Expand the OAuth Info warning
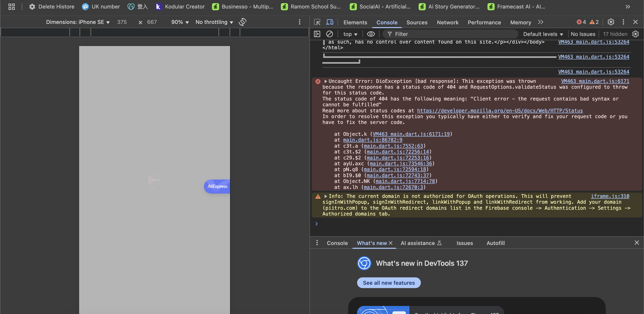This screenshot has height=314, width=644. (x=326, y=197)
